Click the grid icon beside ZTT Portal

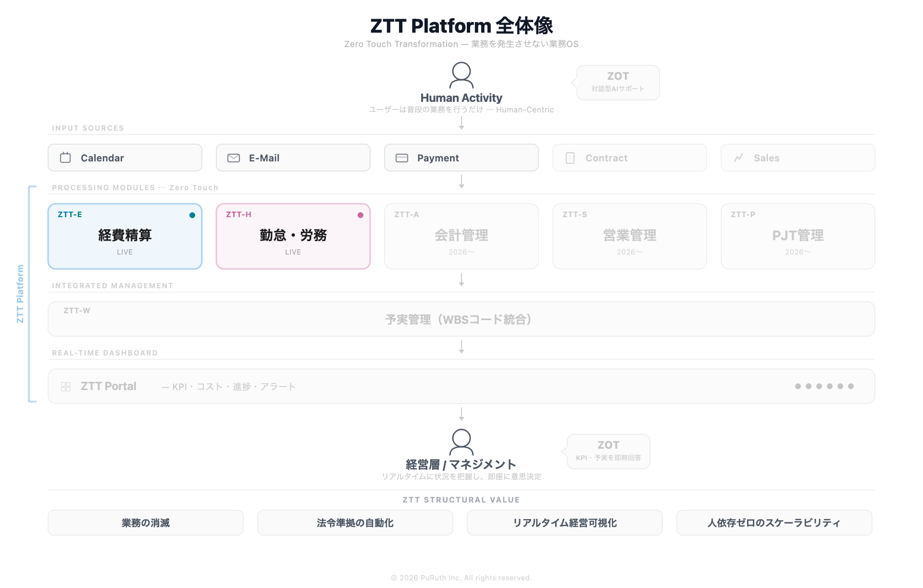[66, 387]
